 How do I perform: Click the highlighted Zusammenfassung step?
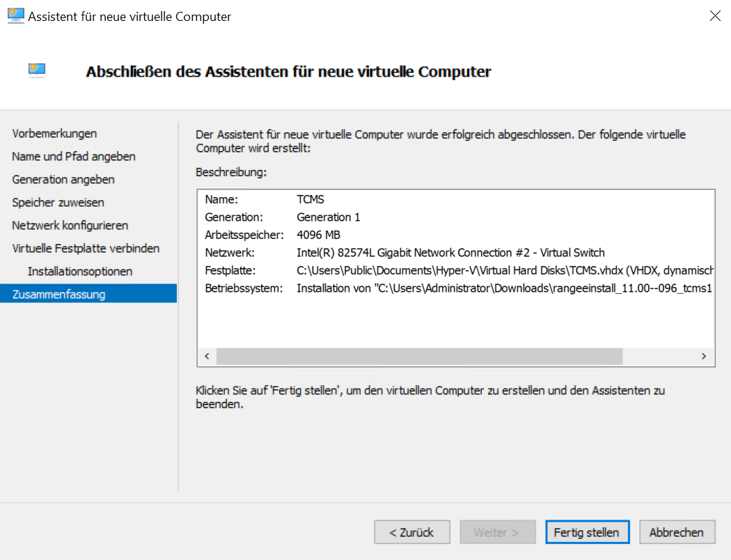58,294
